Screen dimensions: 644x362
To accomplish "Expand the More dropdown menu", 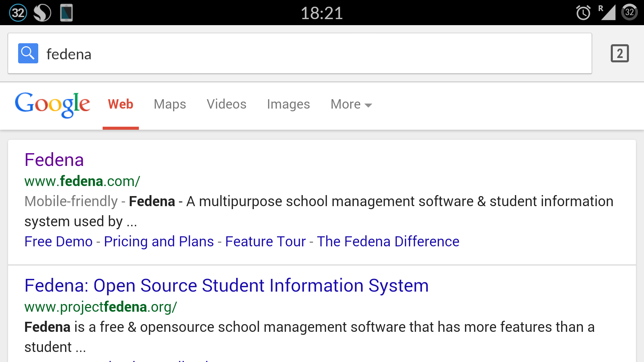I will coord(351,104).
